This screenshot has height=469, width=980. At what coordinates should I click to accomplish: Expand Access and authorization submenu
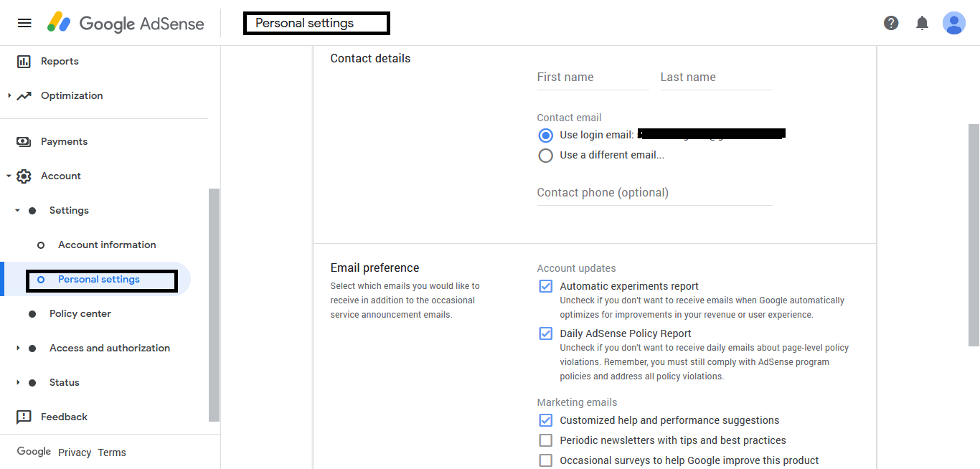tap(18, 348)
